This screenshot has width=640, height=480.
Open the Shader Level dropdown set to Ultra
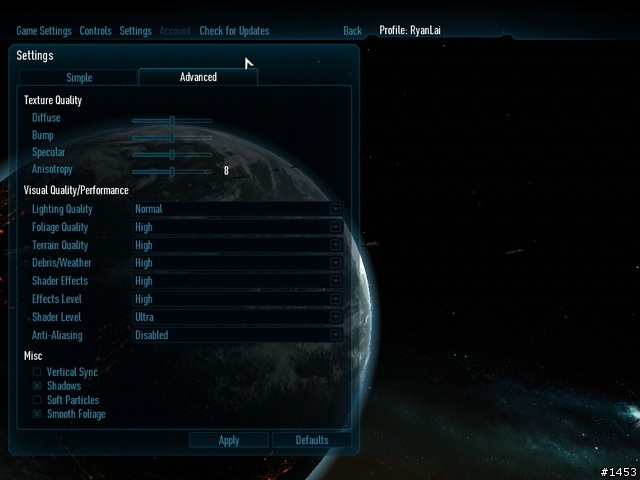coord(238,317)
